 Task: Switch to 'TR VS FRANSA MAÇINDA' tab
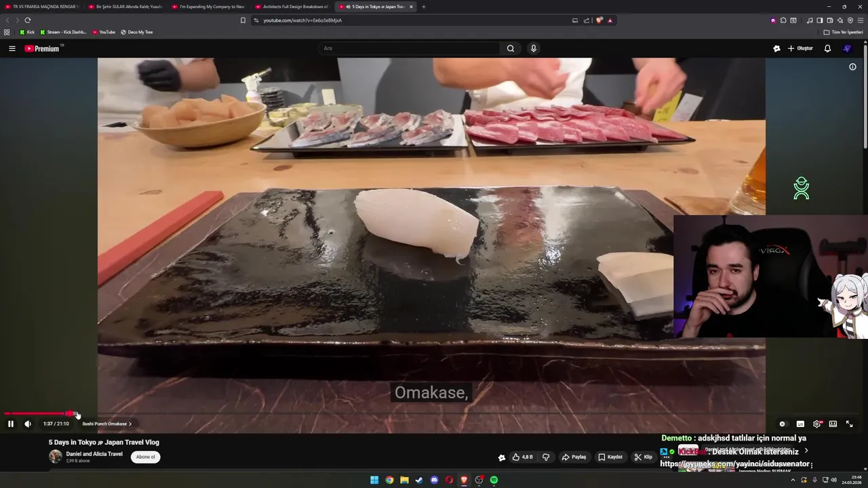pyautogui.click(x=42, y=7)
